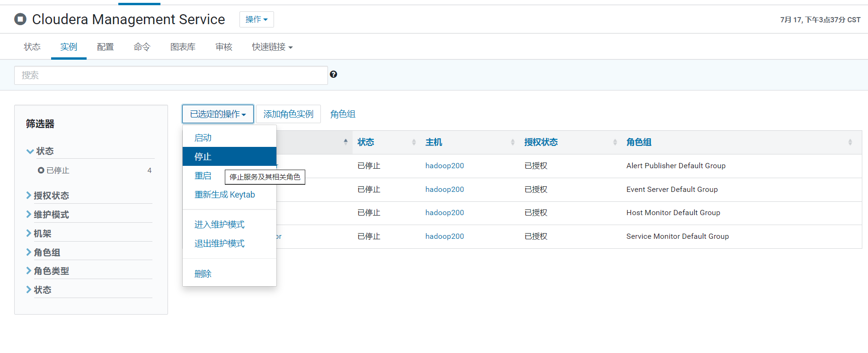This screenshot has height=353, width=868.
Task: Open the 配置 tab
Action: (x=105, y=47)
